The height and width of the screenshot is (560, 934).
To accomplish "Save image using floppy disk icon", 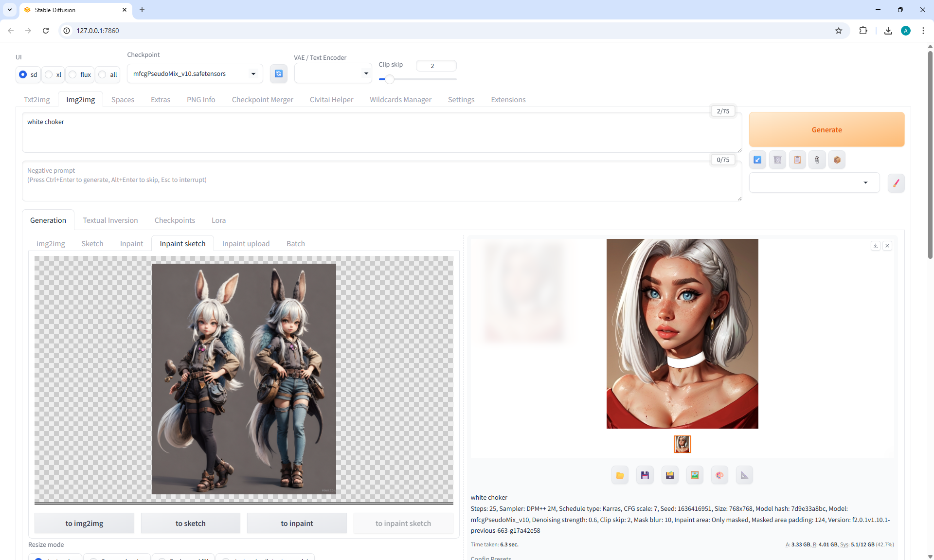I will (645, 475).
